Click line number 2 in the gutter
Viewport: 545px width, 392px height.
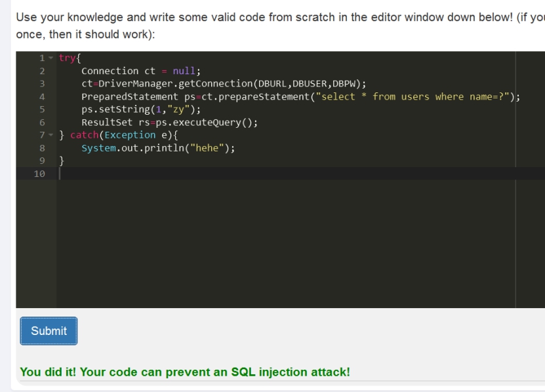click(42, 71)
